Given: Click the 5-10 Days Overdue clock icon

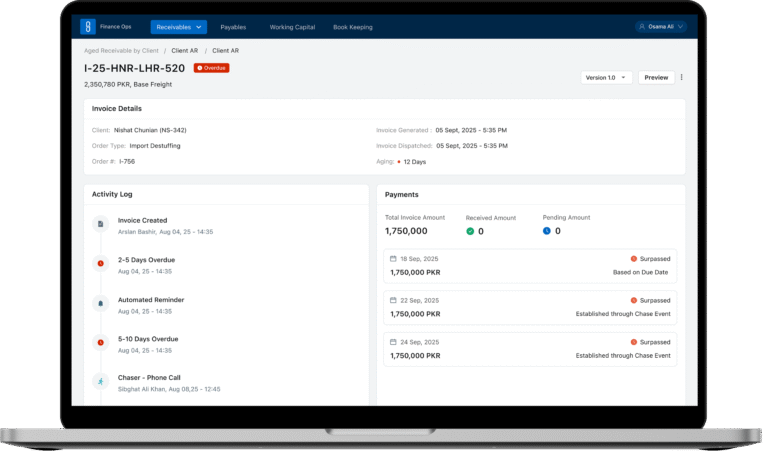Looking at the screenshot, I should (x=100, y=342).
